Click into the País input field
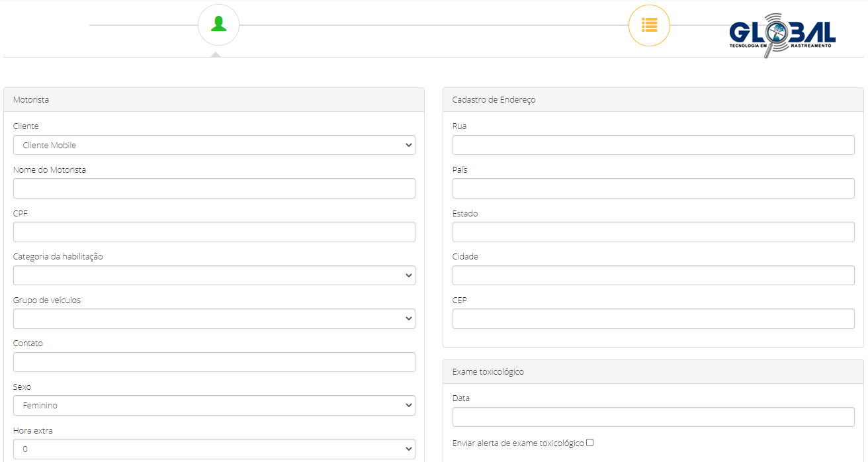Viewport: 868px width, 462px height. point(653,189)
